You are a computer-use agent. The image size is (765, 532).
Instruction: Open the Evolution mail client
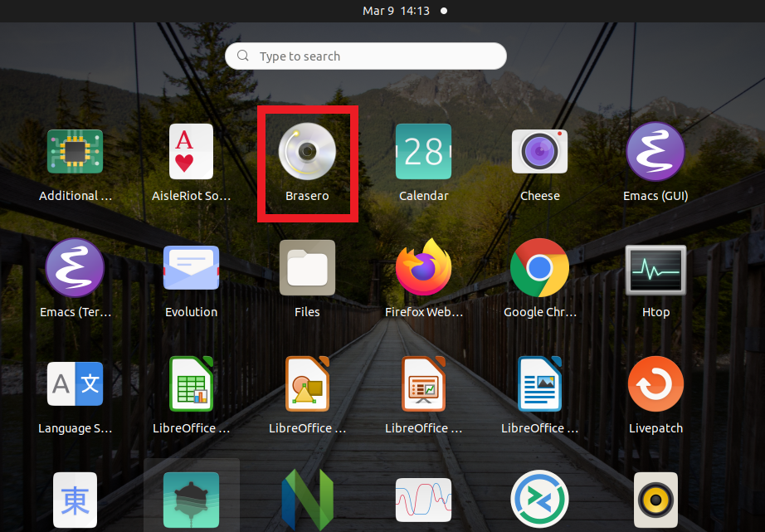pyautogui.click(x=191, y=268)
